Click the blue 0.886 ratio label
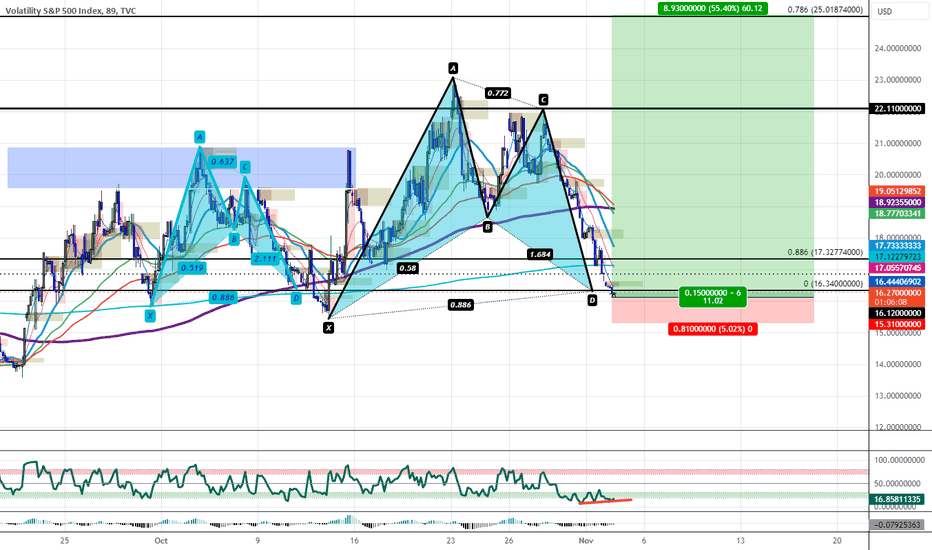932x550 pixels. pyautogui.click(x=223, y=297)
